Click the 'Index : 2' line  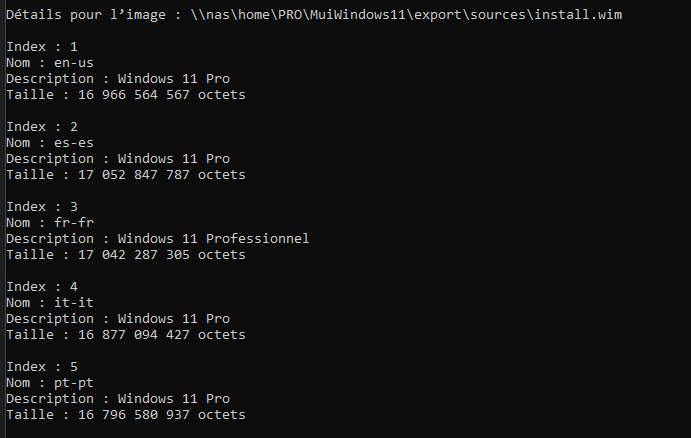click(x=42, y=127)
